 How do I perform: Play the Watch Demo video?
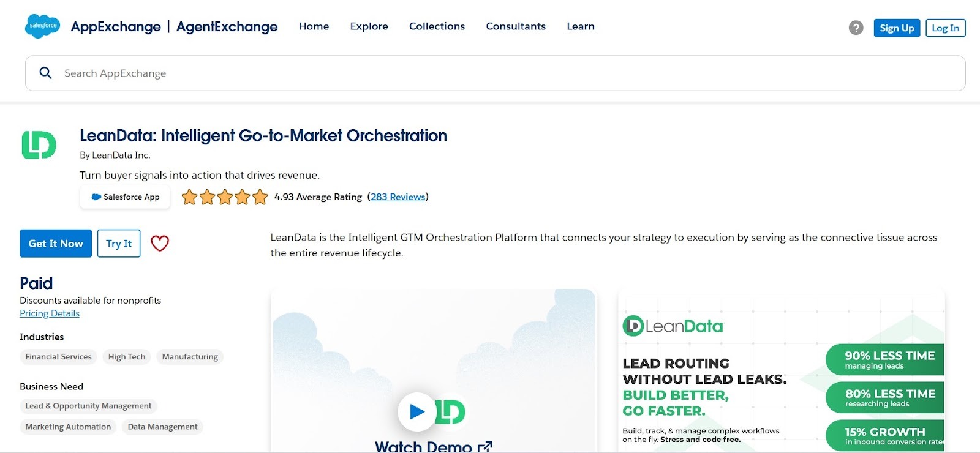pos(417,411)
